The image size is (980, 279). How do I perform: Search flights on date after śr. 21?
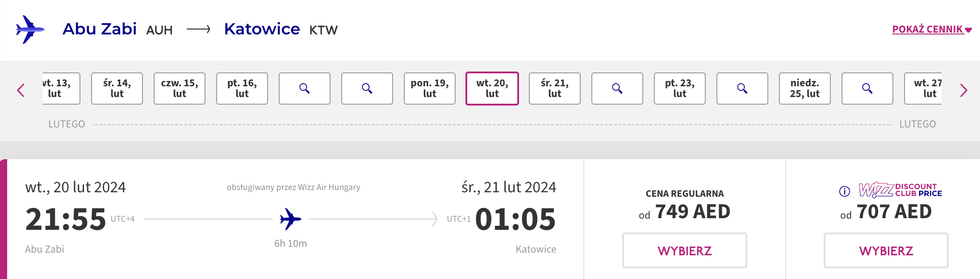pos(617,89)
